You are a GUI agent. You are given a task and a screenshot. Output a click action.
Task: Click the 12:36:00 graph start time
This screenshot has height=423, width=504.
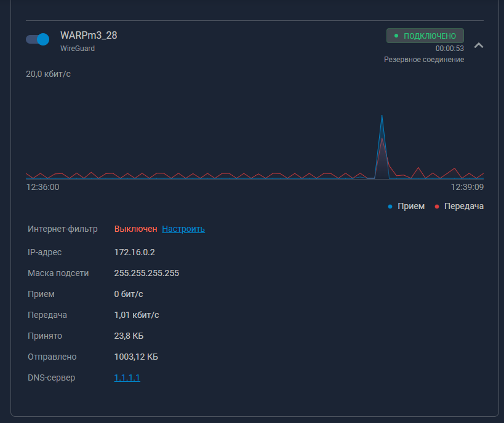point(42,187)
